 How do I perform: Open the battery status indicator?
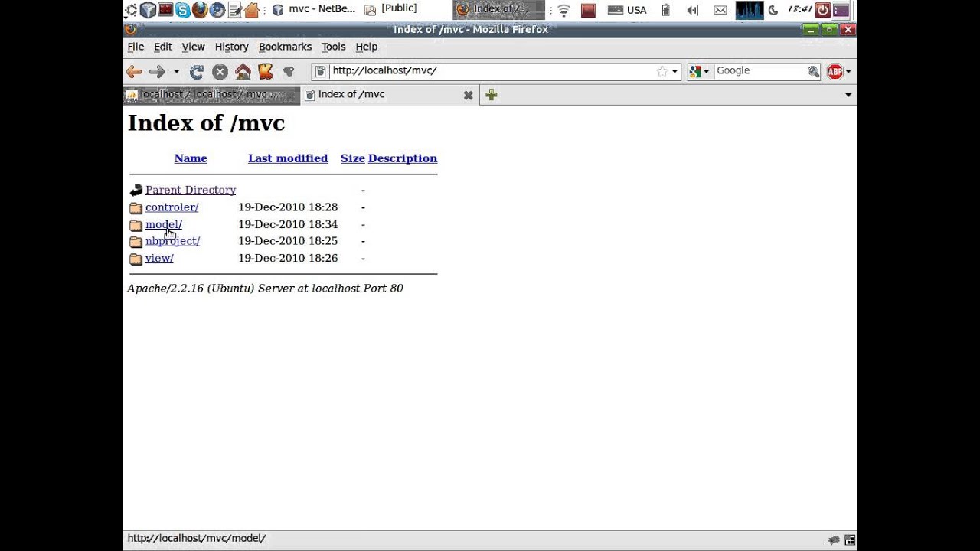pos(665,11)
